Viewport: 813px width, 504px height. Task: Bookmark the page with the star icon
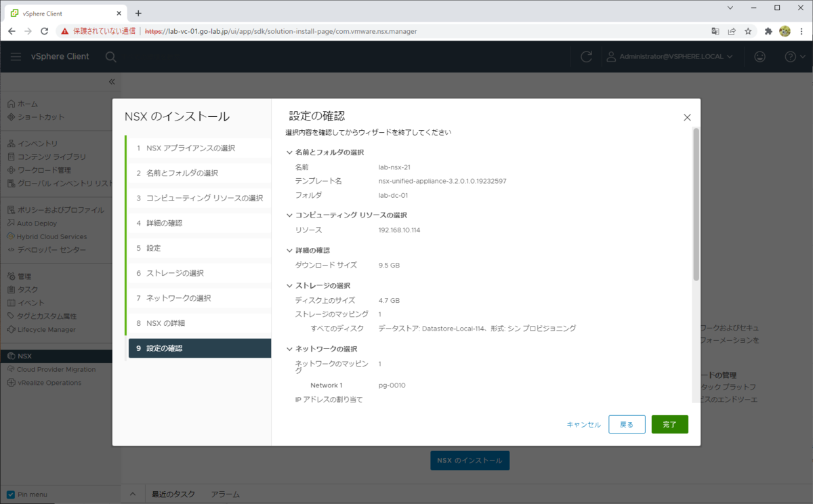[x=748, y=31]
